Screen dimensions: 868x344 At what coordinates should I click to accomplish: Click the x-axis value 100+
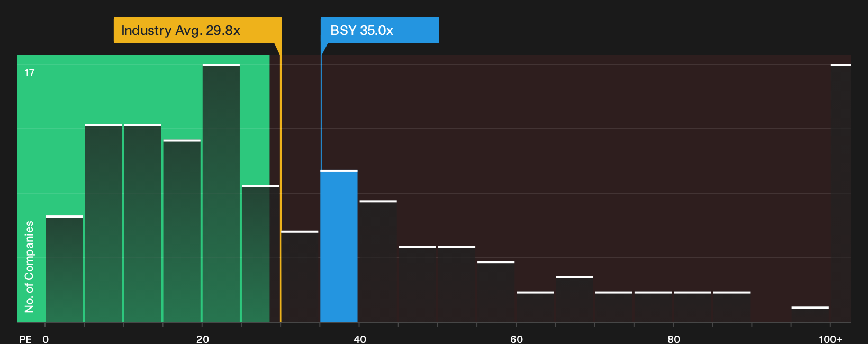[x=830, y=339]
